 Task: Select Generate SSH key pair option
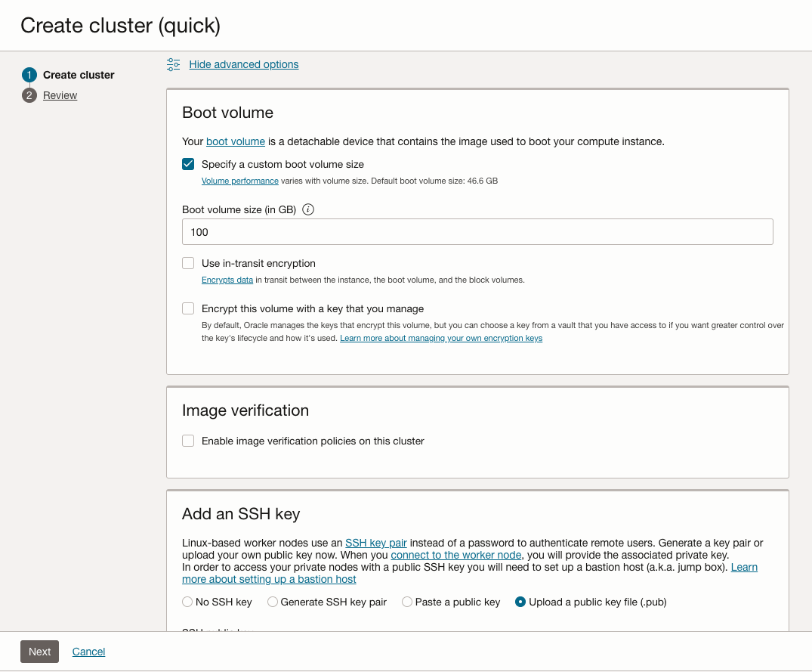point(270,602)
